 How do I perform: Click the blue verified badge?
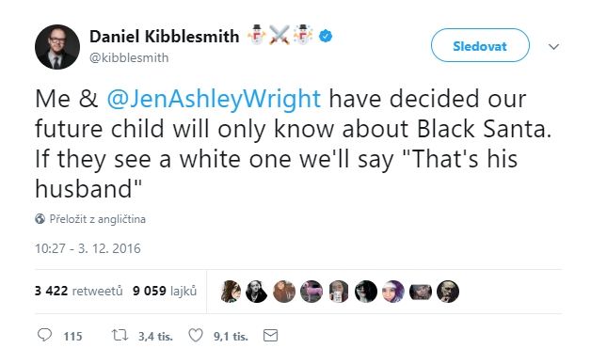click(326, 36)
